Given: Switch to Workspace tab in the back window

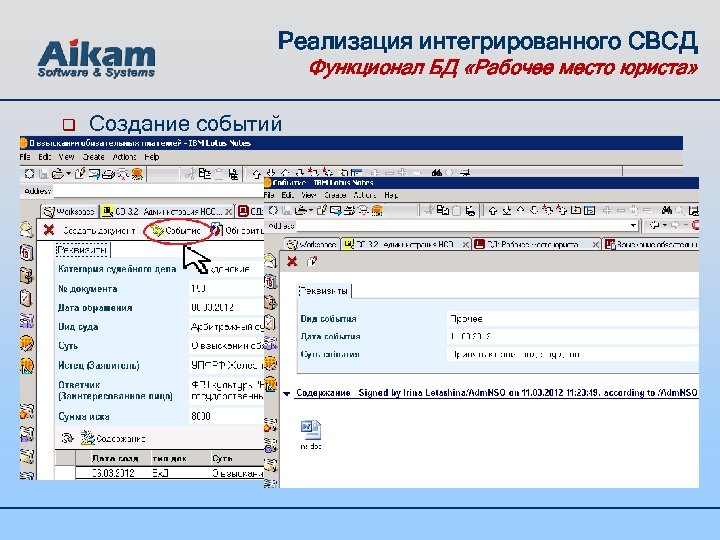Looking at the screenshot, I should (68, 211).
